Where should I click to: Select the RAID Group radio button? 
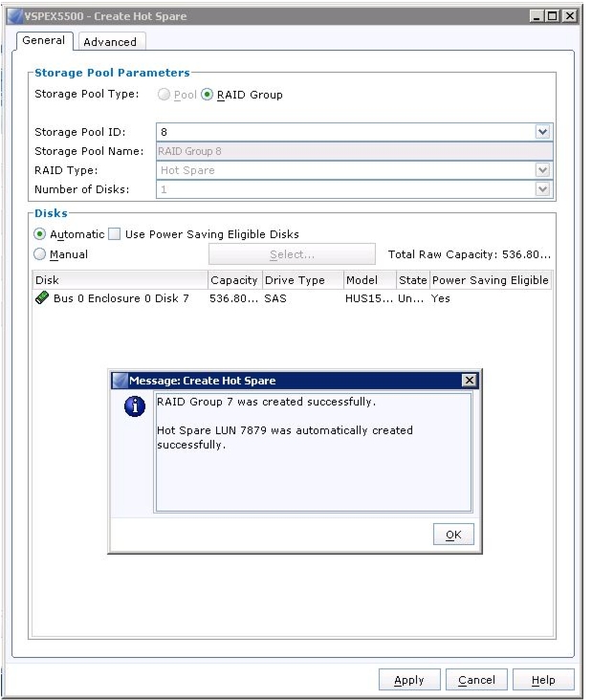point(207,95)
